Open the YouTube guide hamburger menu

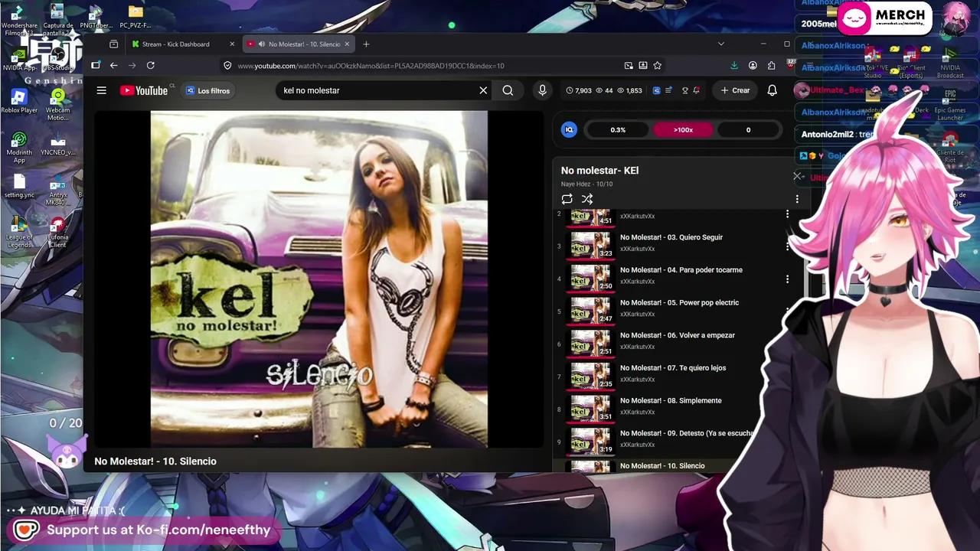coord(101,90)
